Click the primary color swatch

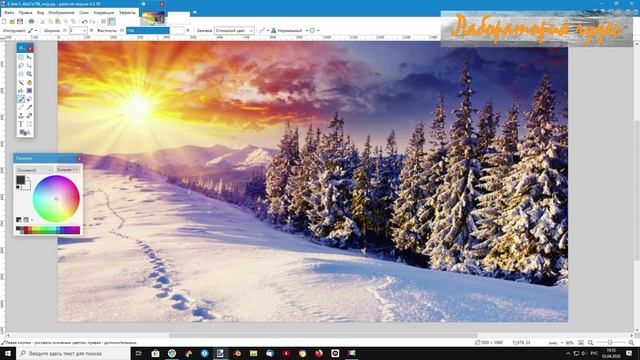(20, 180)
